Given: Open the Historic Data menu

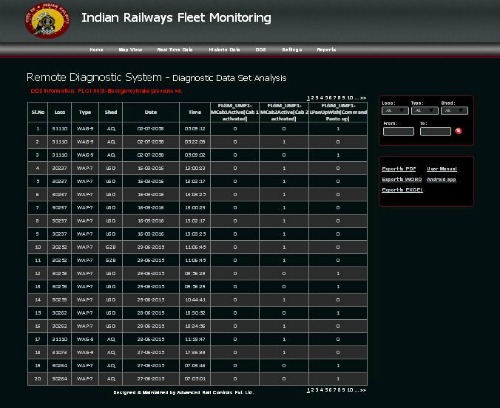Looking at the screenshot, I should (224, 50).
